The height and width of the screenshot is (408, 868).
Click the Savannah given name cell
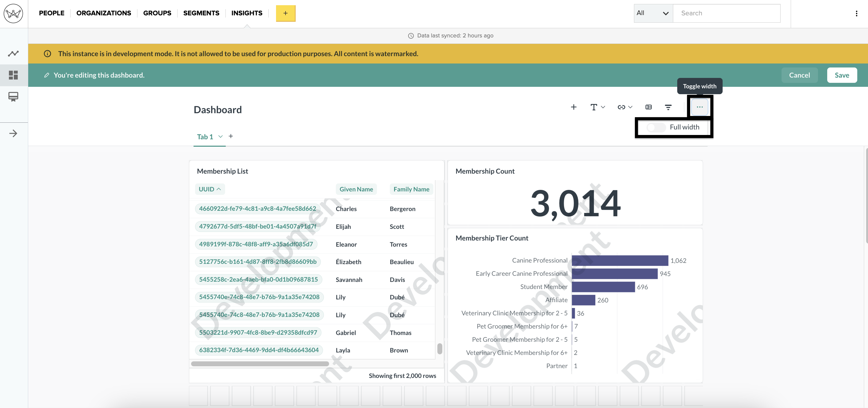349,280
